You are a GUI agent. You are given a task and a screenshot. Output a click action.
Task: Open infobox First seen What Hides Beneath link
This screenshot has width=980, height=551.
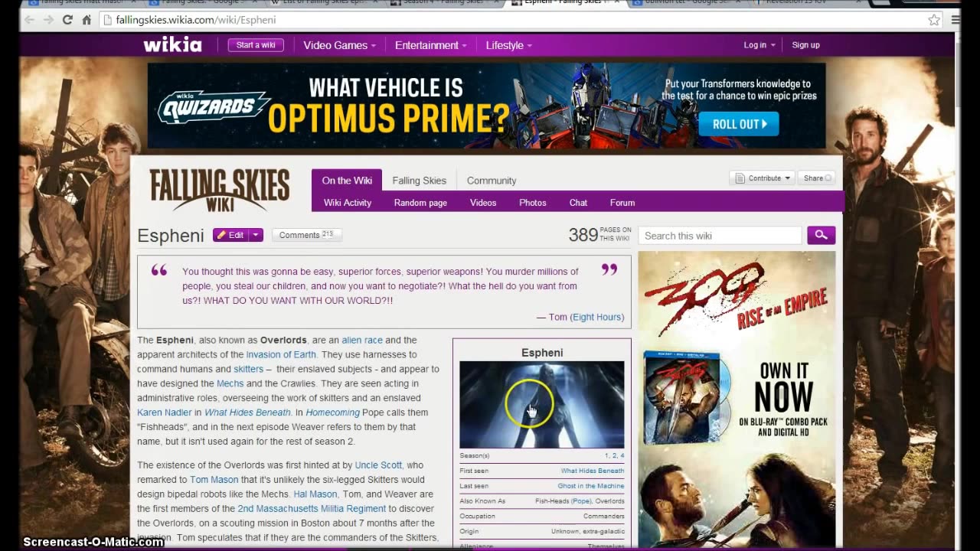(593, 471)
